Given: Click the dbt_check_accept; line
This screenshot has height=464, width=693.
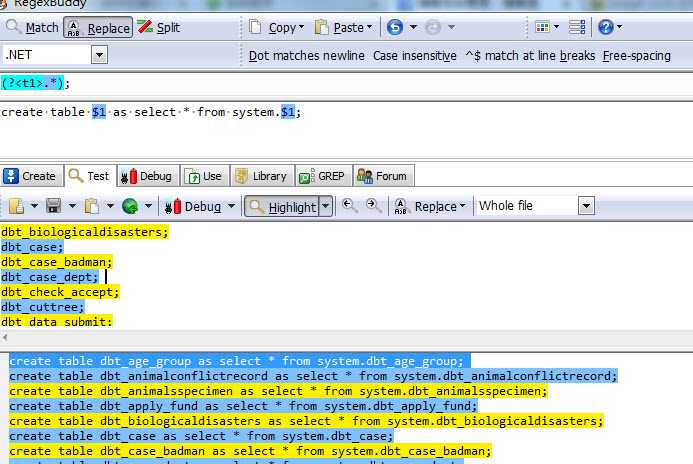Looking at the screenshot, I should [x=60, y=292].
